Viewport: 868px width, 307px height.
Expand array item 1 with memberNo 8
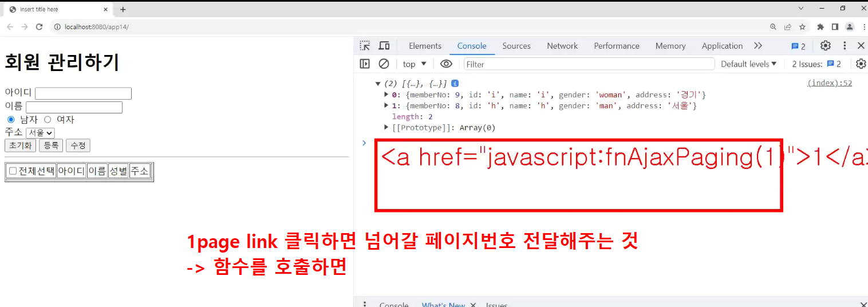coord(386,105)
